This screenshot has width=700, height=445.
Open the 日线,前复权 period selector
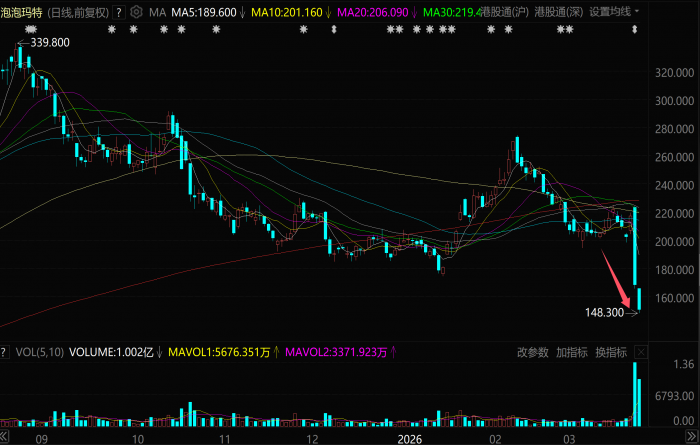point(78,12)
